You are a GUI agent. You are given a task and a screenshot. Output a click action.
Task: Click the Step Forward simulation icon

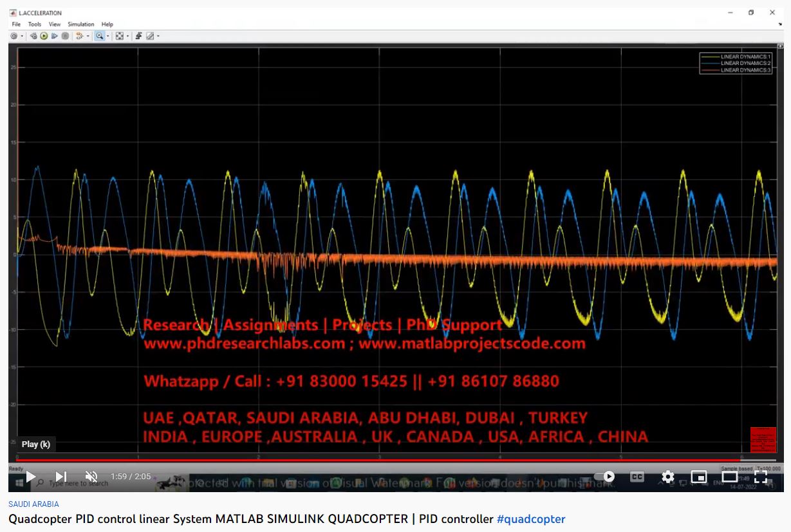pyautogui.click(x=55, y=36)
